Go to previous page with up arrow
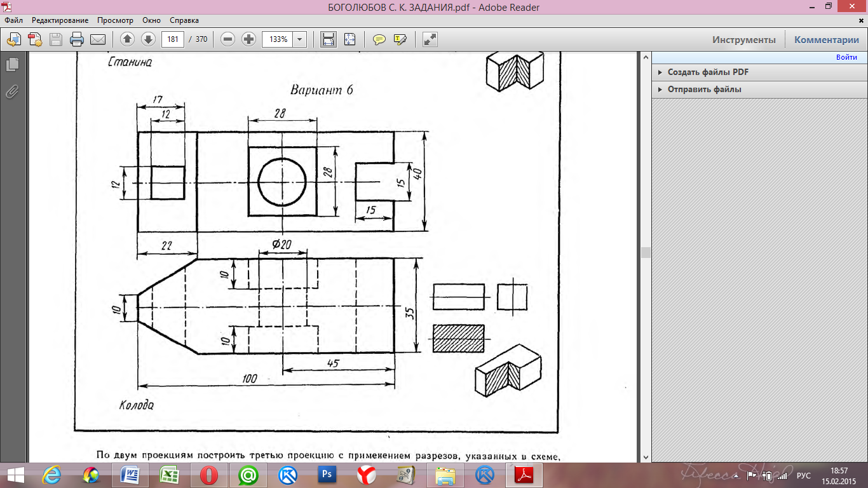The image size is (868, 488). click(x=127, y=39)
